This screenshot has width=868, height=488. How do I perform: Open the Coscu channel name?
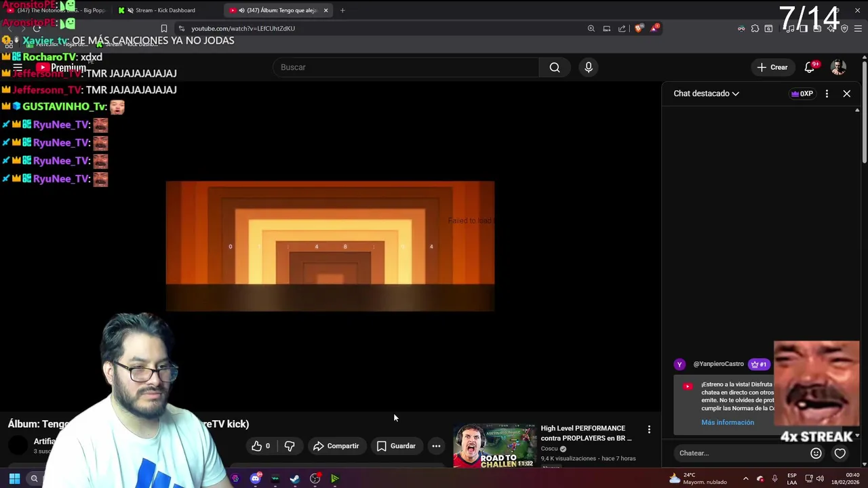(549, 449)
